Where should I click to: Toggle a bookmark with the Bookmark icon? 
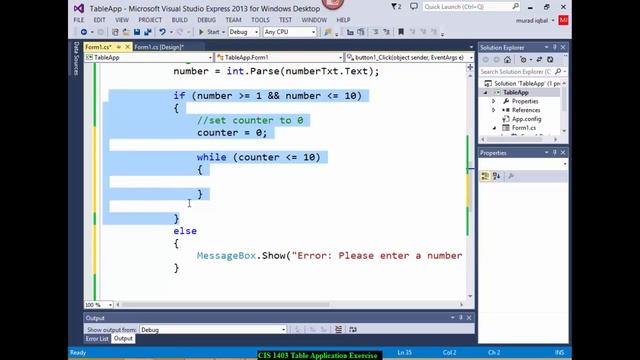click(x=401, y=32)
